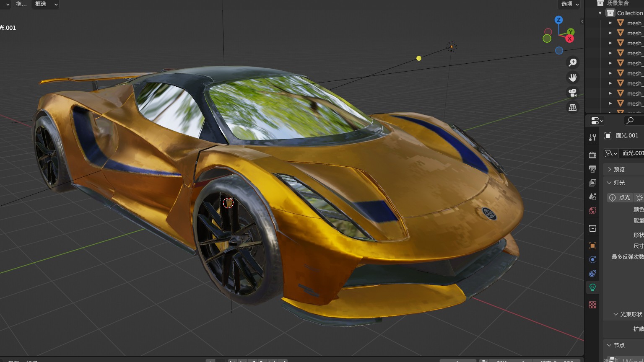Click the zoom view magnifier icon

572,62
